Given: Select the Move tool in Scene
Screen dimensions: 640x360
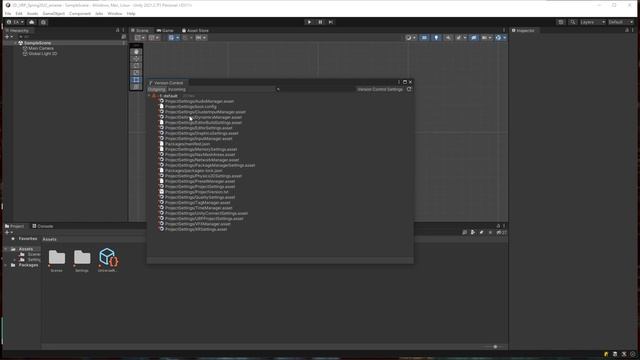Looking at the screenshot, I should (136, 59).
